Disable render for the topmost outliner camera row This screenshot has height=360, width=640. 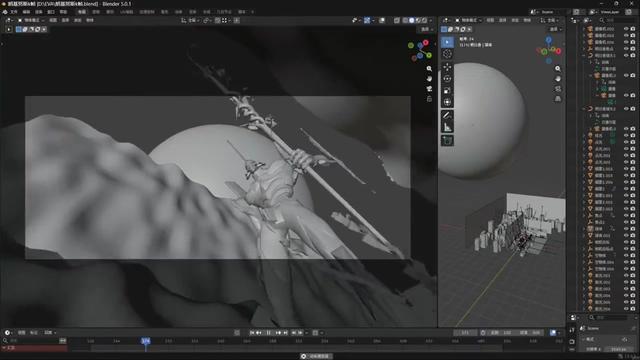coord(633,29)
